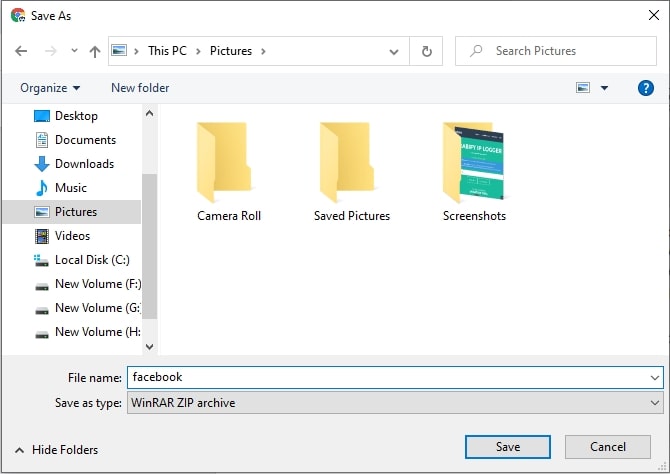Click the Saved Pictures label
Image resolution: width=670 pixels, height=474 pixels.
point(352,216)
